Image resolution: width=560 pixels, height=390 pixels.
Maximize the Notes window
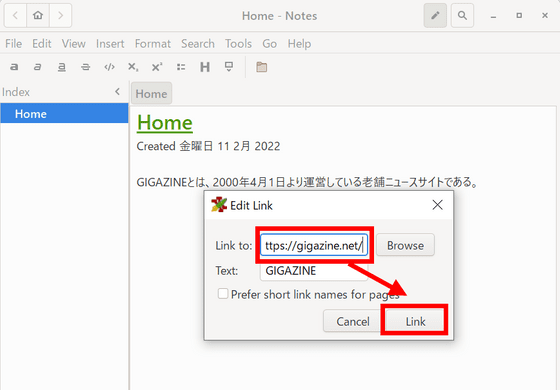coord(519,16)
